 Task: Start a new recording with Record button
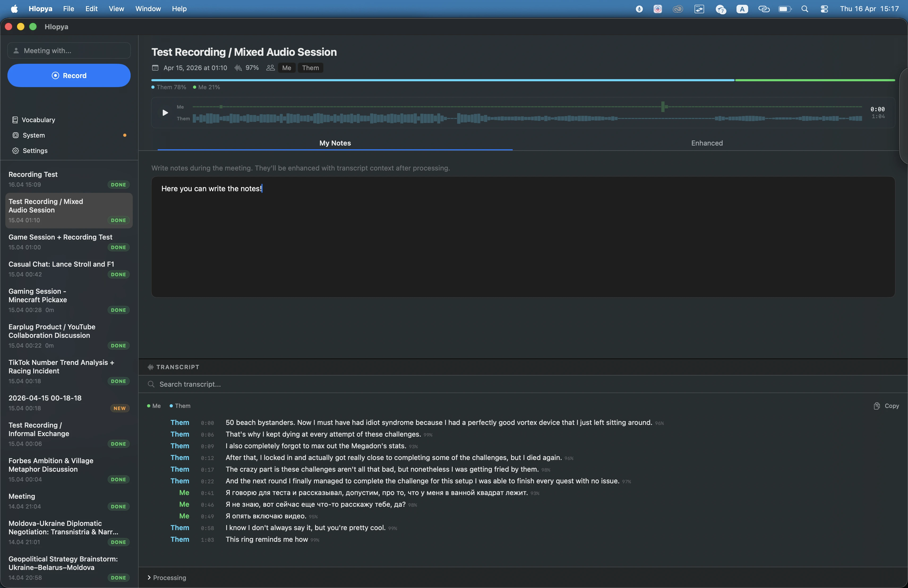click(69, 75)
